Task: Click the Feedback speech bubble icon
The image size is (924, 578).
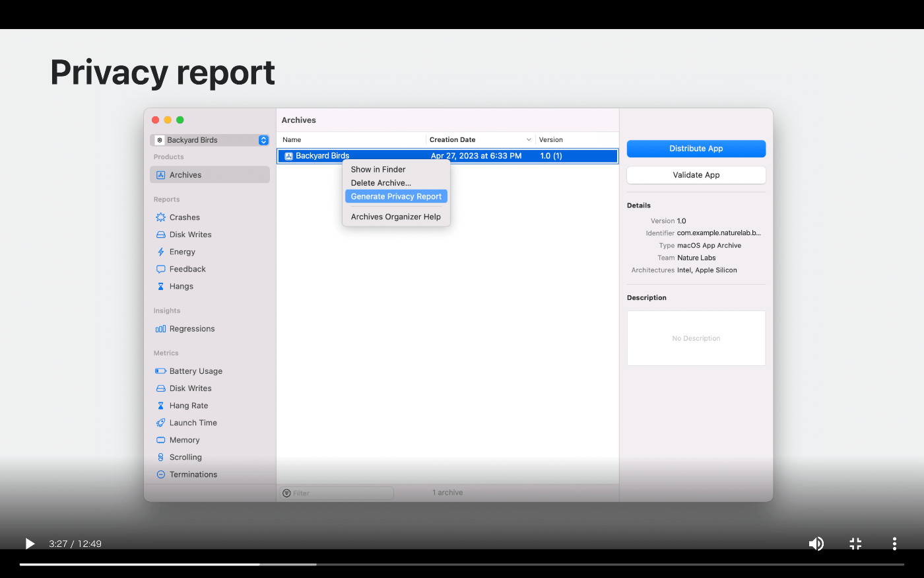Action: click(160, 269)
